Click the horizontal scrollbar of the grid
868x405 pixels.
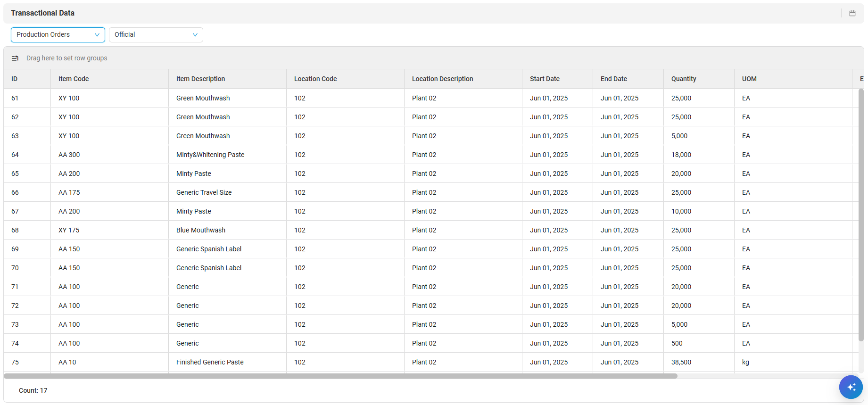[340, 376]
